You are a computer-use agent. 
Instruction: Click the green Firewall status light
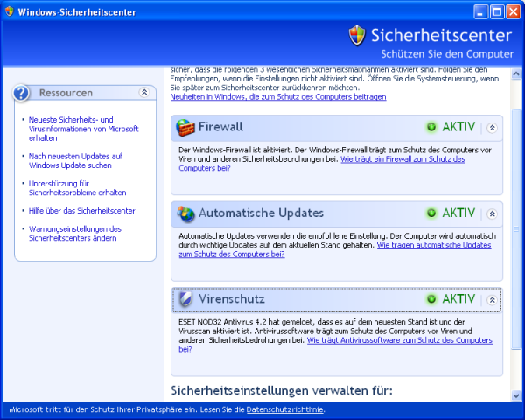(x=431, y=127)
